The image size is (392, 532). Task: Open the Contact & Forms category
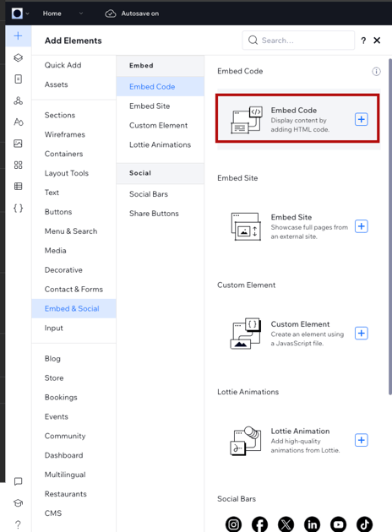[x=73, y=289]
